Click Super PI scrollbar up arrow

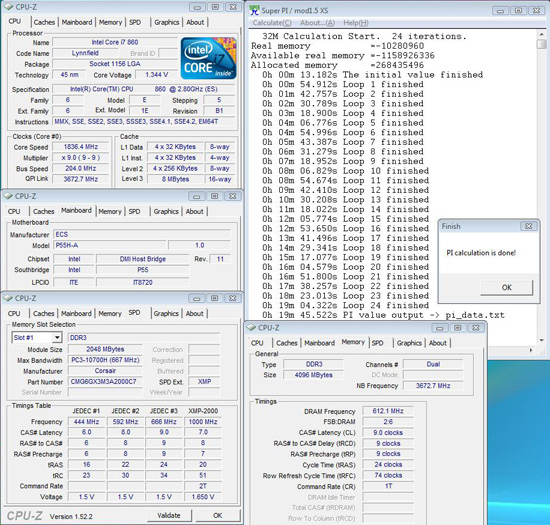542,34
